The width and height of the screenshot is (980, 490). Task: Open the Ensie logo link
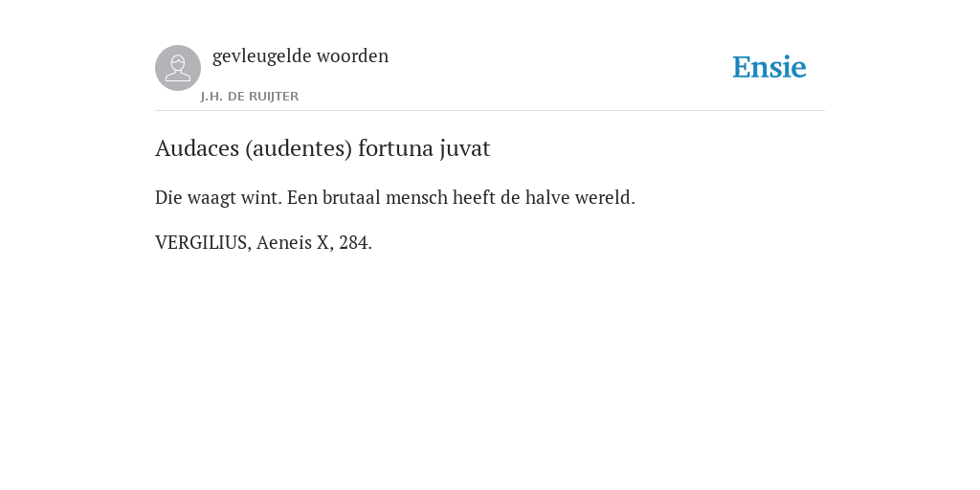pos(769,67)
